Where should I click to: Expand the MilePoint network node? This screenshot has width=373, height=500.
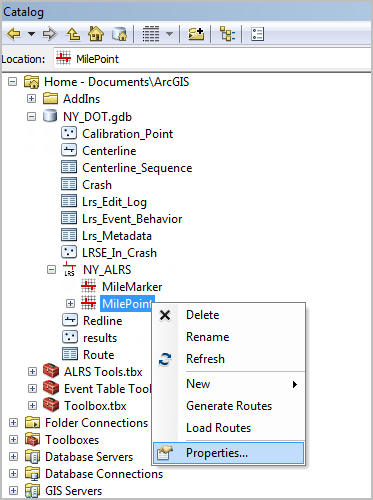pyautogui.click(x=70, y=304)
